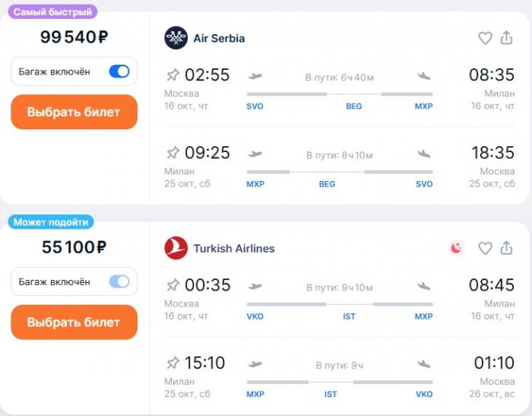Open IST layover on outbound Turkish flight
Viewport: 532px width, 416px height.
[349, 316]
